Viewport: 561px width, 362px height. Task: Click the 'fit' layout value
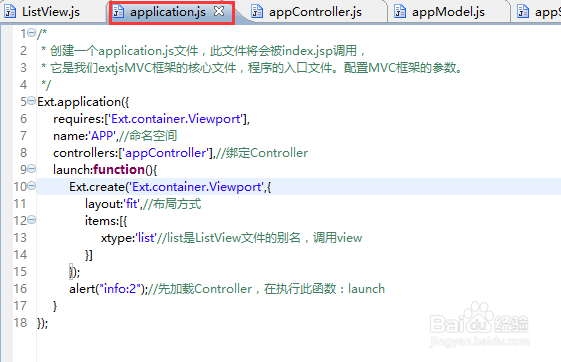click(132, 204)
